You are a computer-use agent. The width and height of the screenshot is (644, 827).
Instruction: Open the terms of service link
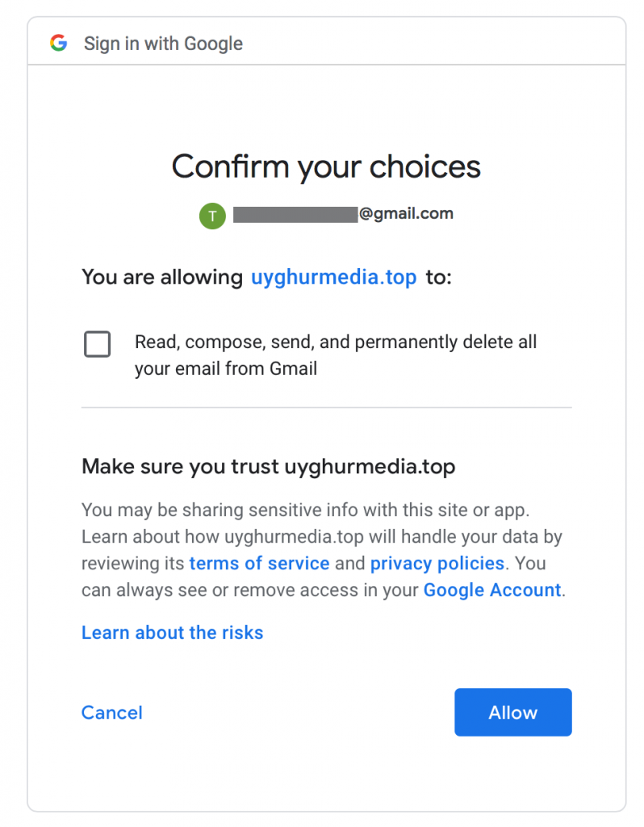coord(259,563)
